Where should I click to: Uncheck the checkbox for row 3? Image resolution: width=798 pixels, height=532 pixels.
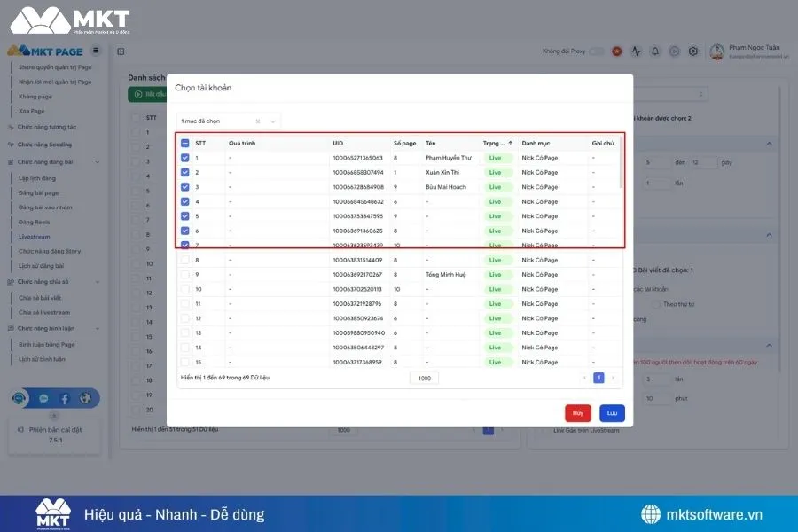185,187
